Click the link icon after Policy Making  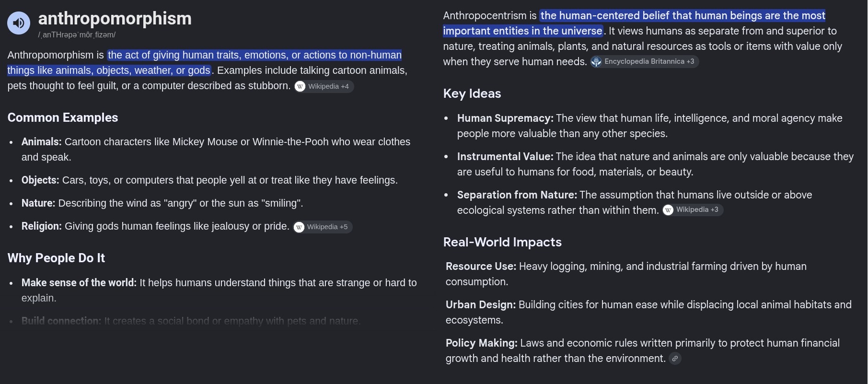[675, 359]
